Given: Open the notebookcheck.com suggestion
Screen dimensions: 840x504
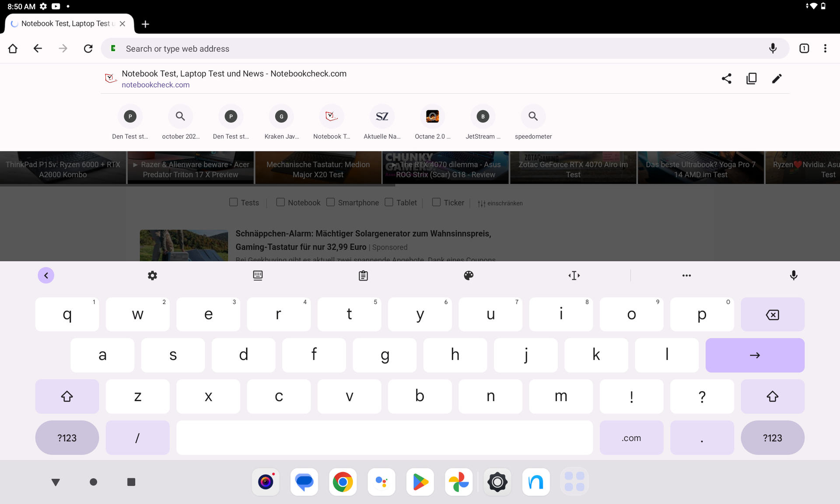Looking at the screenshot, I should [445, 79].
